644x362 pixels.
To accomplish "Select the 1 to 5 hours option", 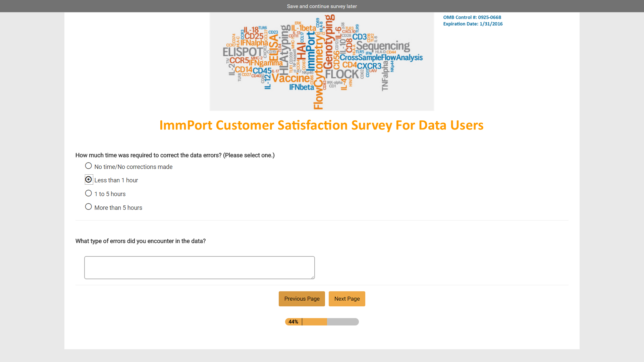I will (89, 193).
